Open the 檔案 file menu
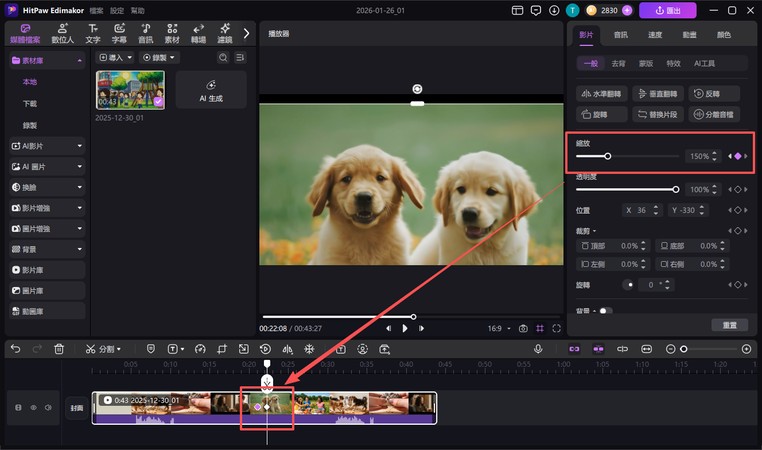This screenshot has height=450, width=762. click(x=95, y=10)
